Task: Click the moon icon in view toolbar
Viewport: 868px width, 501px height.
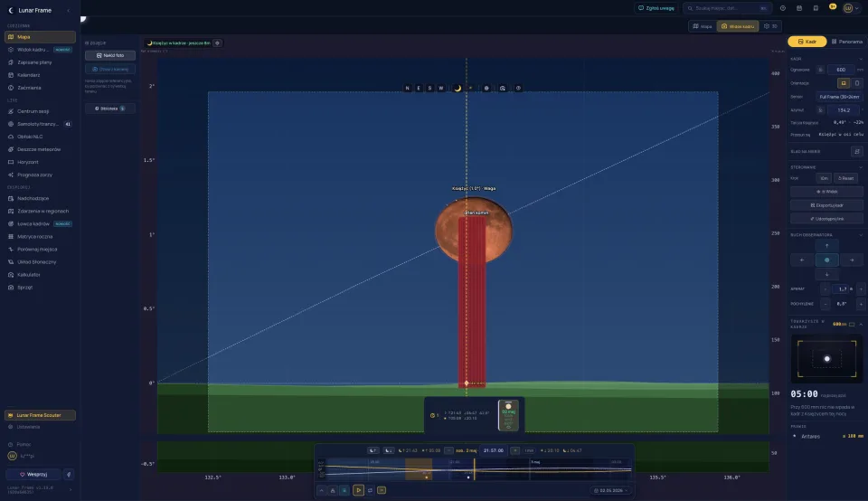Action: click(458, 88)
